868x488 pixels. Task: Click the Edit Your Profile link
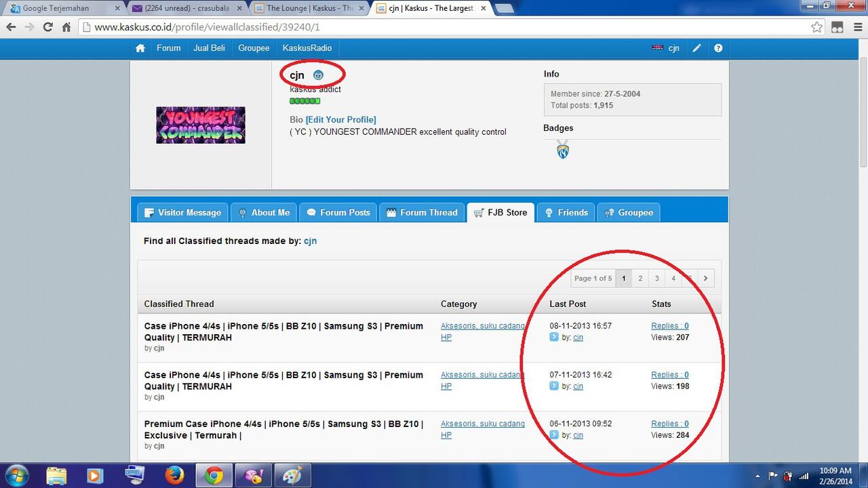[341, 119]
